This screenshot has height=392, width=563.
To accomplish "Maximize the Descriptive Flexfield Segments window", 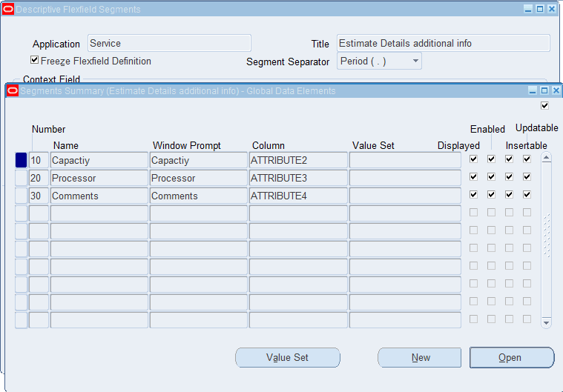I will pos(540,9).
